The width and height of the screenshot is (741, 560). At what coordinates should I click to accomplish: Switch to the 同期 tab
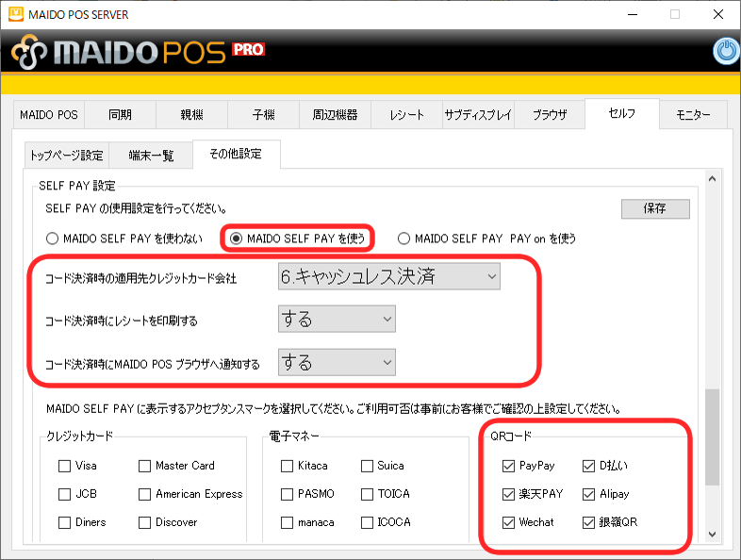click(x=120, y=115)
